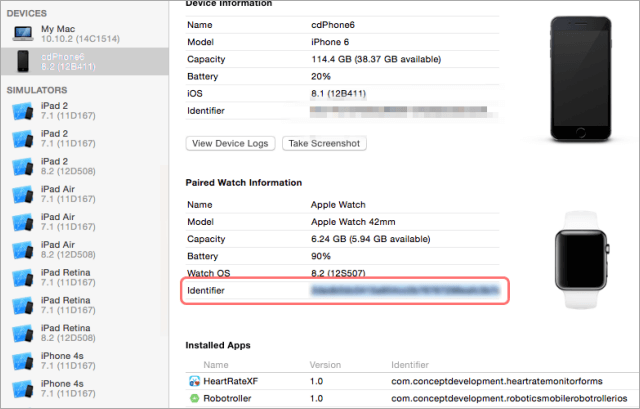Select the My Mac laptop icon

pyautogui.click(x=23, y=33)
